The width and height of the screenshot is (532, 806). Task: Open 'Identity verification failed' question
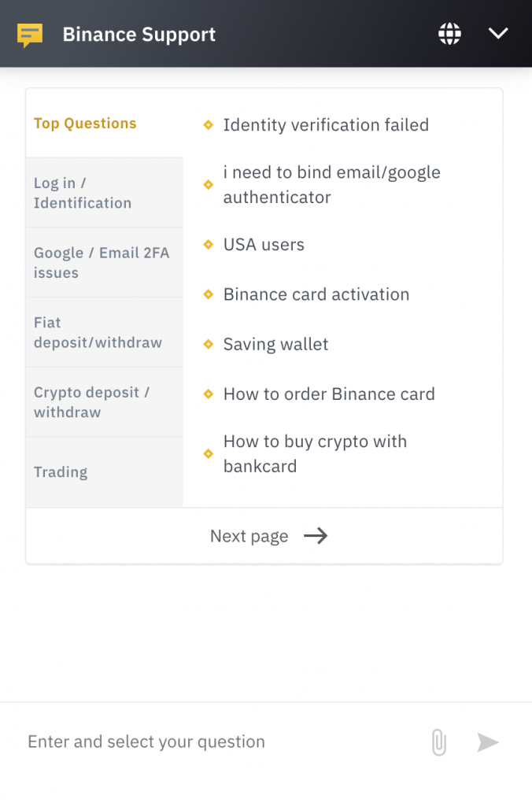326,125
